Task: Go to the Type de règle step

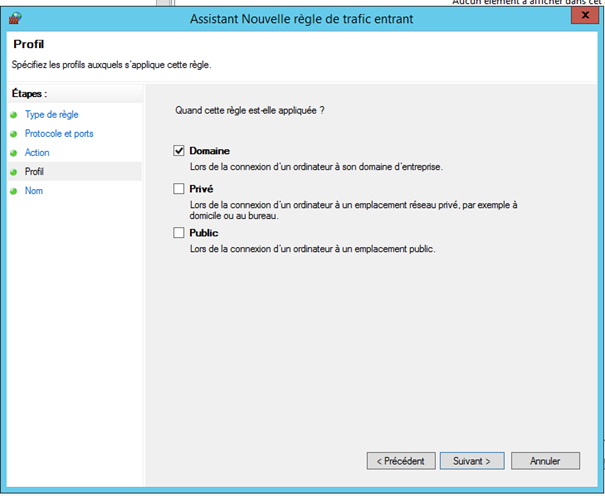Action: 51,115
